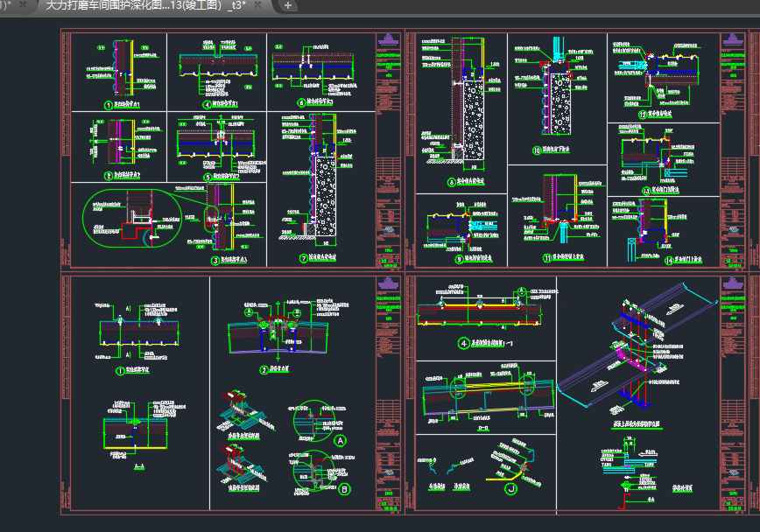Select the circled number 8 detail label
This screenshot has height=532, width=760.
[x=451, y=183]
